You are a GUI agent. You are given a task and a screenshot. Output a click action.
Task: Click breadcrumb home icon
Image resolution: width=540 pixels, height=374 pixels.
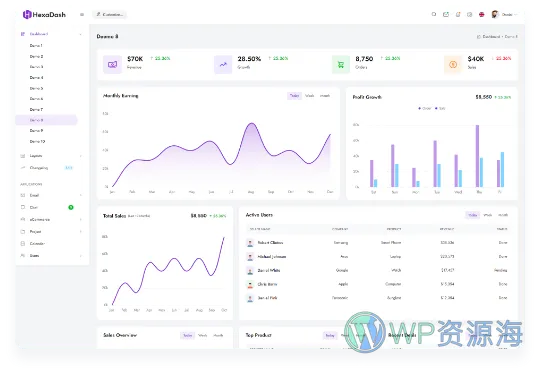coord(479,37)
